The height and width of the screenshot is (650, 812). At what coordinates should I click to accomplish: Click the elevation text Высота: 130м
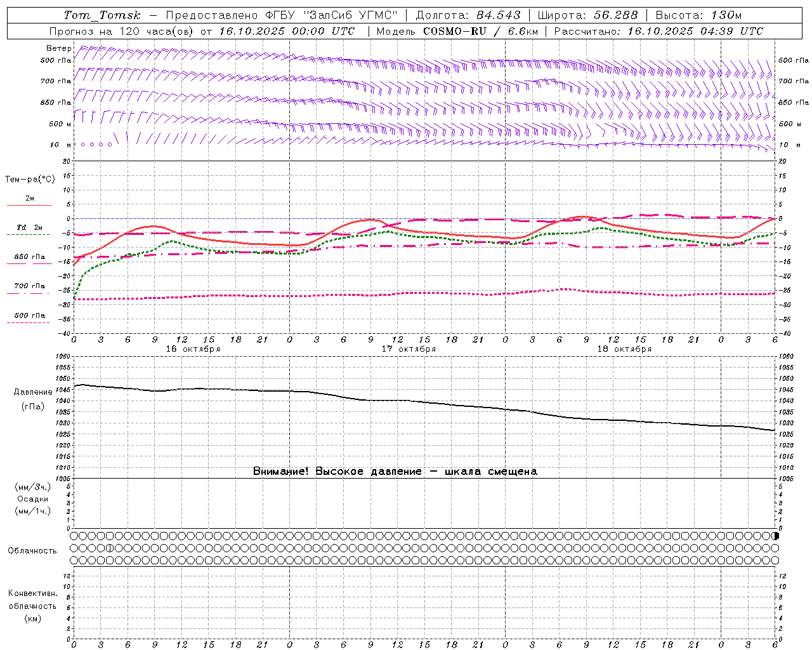pos(698,15)
